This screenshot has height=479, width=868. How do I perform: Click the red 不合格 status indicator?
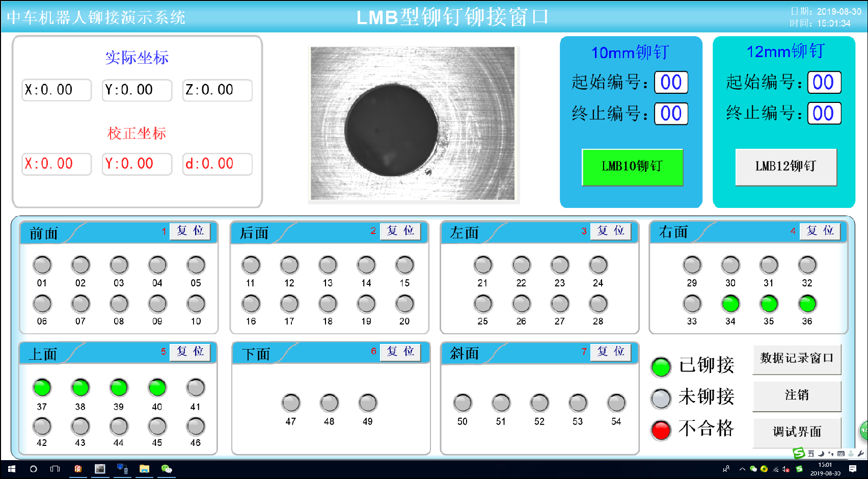(661, 430)
